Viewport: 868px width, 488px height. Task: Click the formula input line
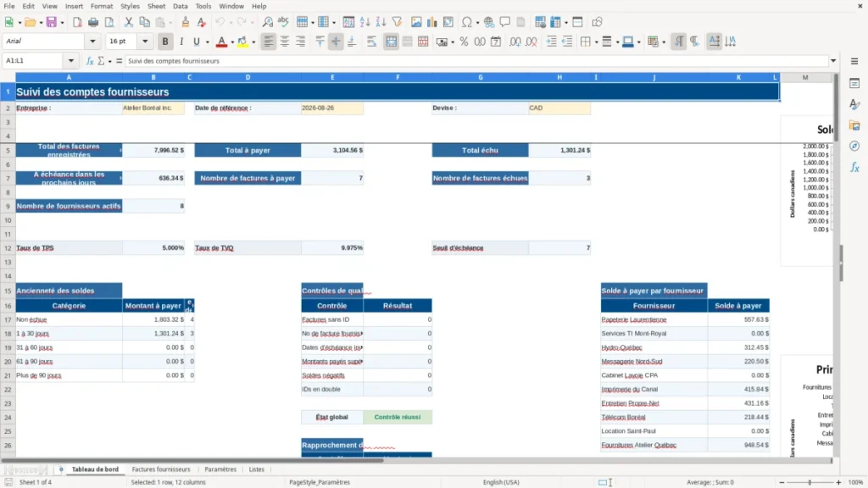coord(476,61)
